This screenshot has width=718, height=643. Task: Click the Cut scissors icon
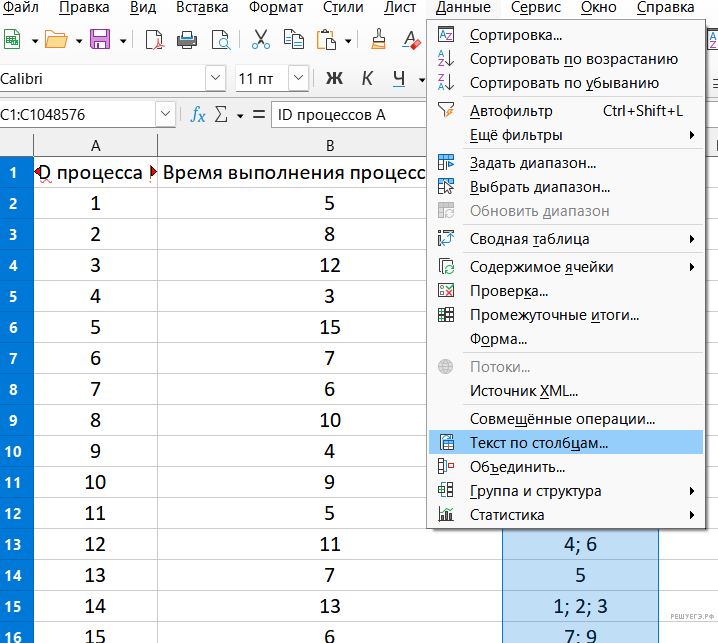(261, 40)
